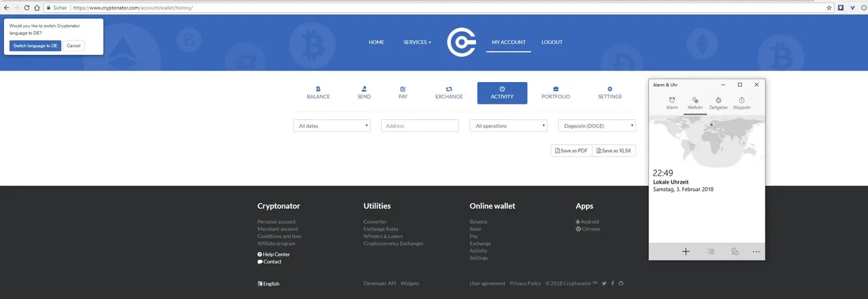The width and height of the screenshot is (868, 299).
Task: Open the All operations dropdown
Action: point(508,125)
